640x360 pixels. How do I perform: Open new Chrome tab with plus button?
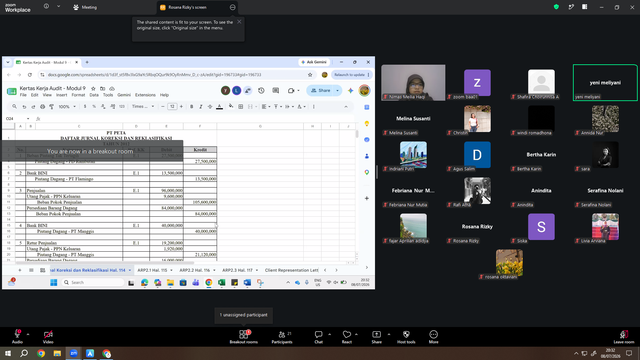tap(87, 62)
